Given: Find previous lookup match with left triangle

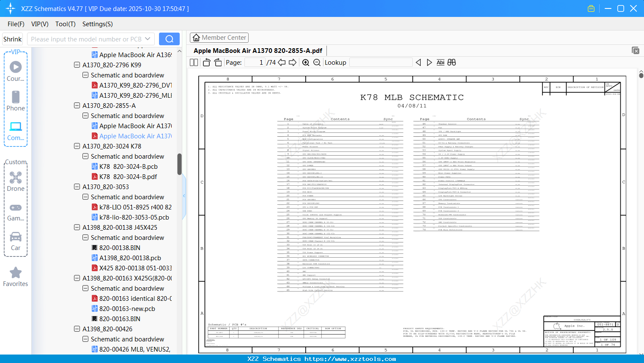Looking at the screenshot, I should (x=418, y=63).
